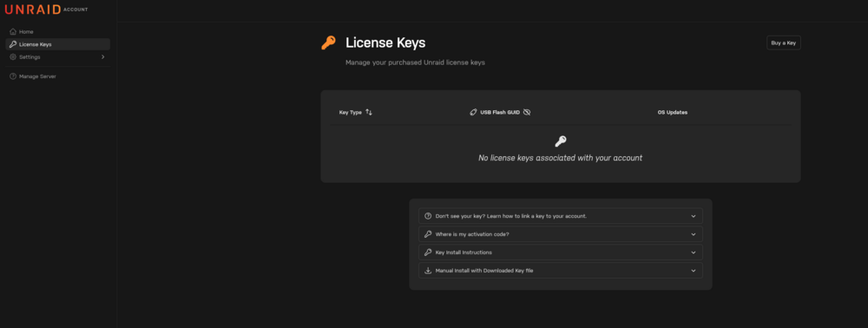Viewport: 868px width, 328px height.
Task: Click the key icon next to License Keys in sidebar
Action: click(13, 44)
